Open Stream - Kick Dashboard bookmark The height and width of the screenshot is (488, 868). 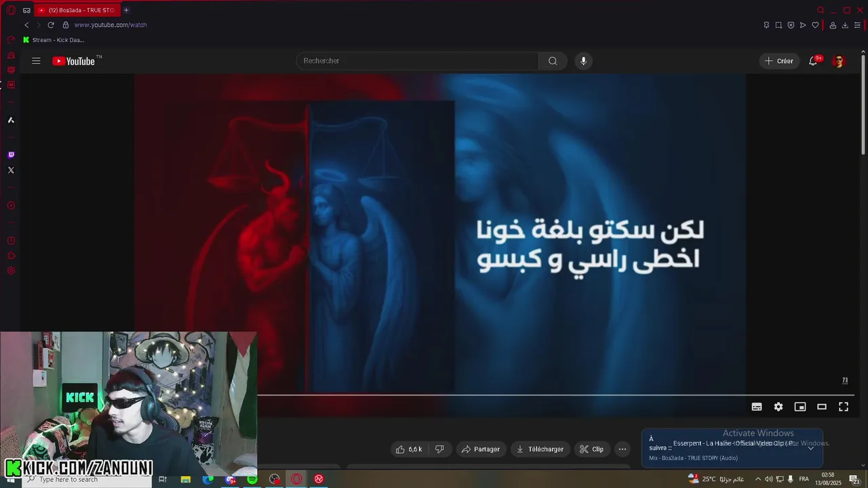tap(54, 40)
